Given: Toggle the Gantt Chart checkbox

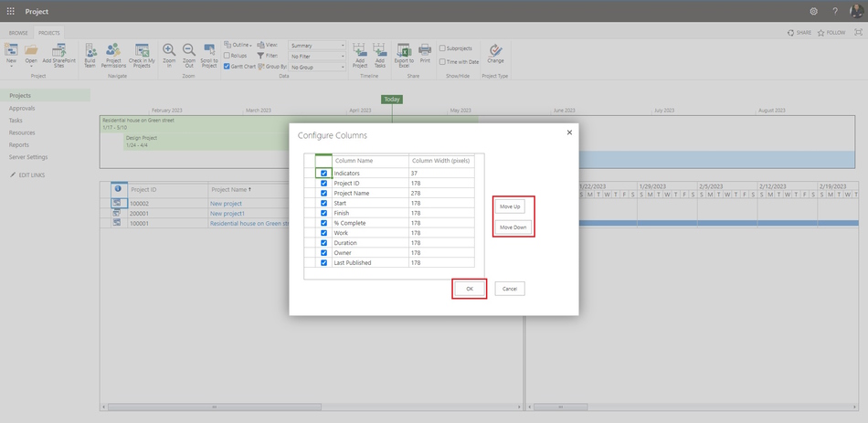Looking at the screenshot, I should tap(227, 67).
